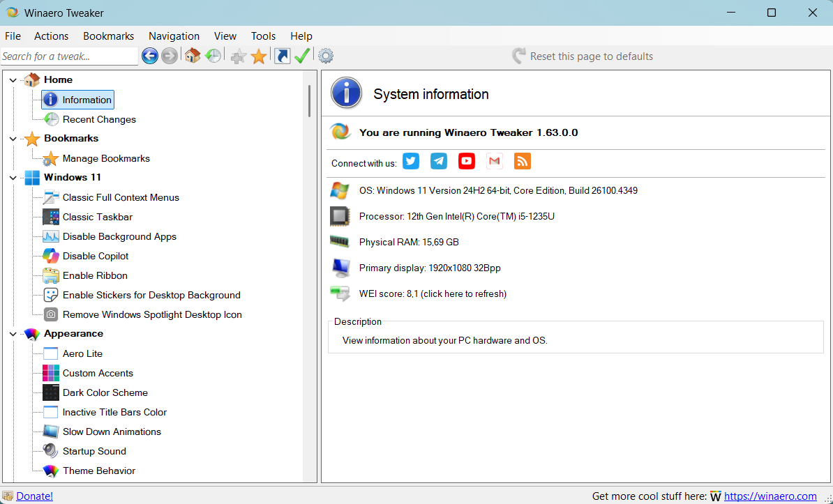This screenshot has height=504, width=833.
Task: Open the winaero.com website link
Action: pyautogui.click(x=770, y=496)
